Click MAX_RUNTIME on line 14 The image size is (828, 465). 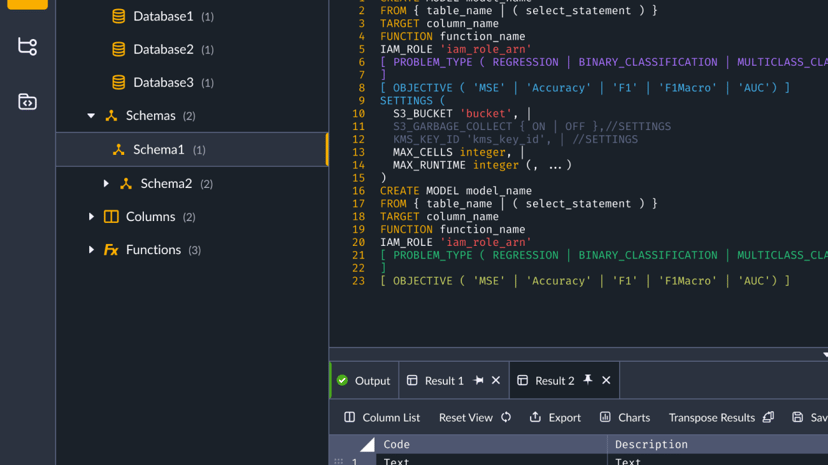(429, 165)
